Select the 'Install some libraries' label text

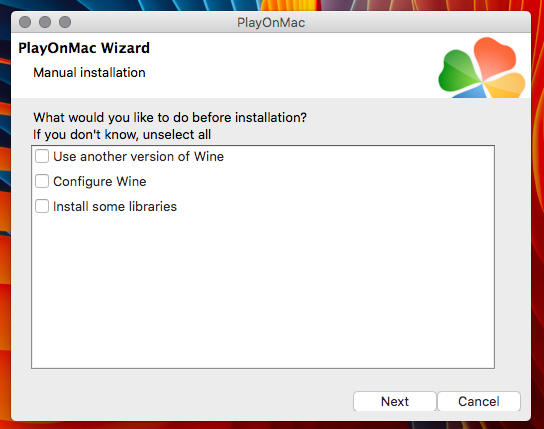[x=115, y=206]
